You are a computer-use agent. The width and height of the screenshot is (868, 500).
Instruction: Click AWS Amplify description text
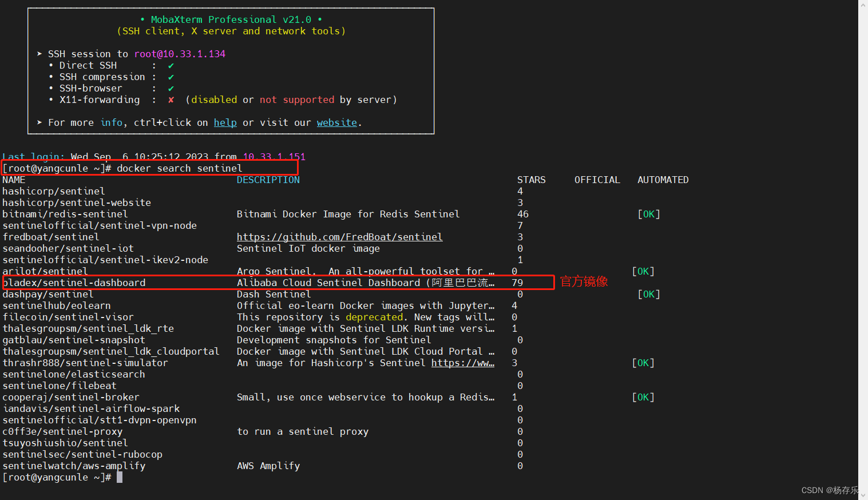click(268, 466)
